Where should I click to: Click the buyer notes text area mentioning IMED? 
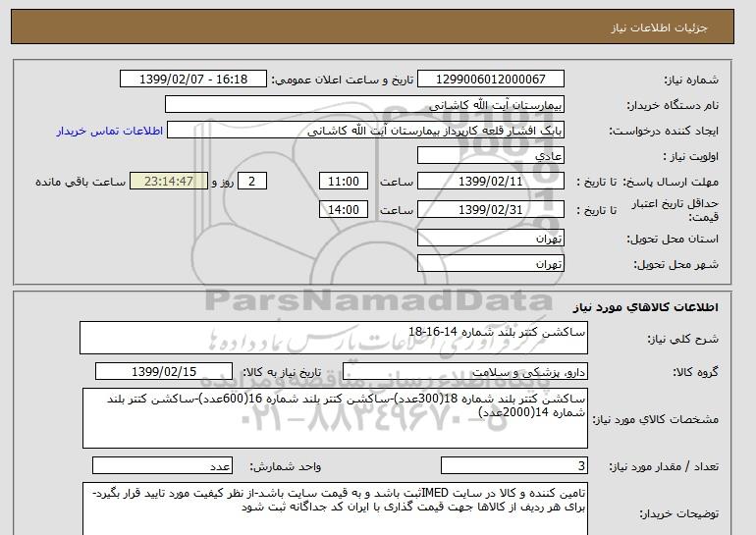click(335, 508)
